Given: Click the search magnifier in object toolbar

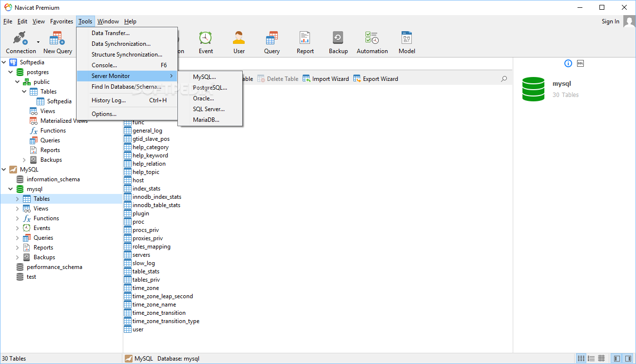Looking at the screenshot, I should click(504, 78).
